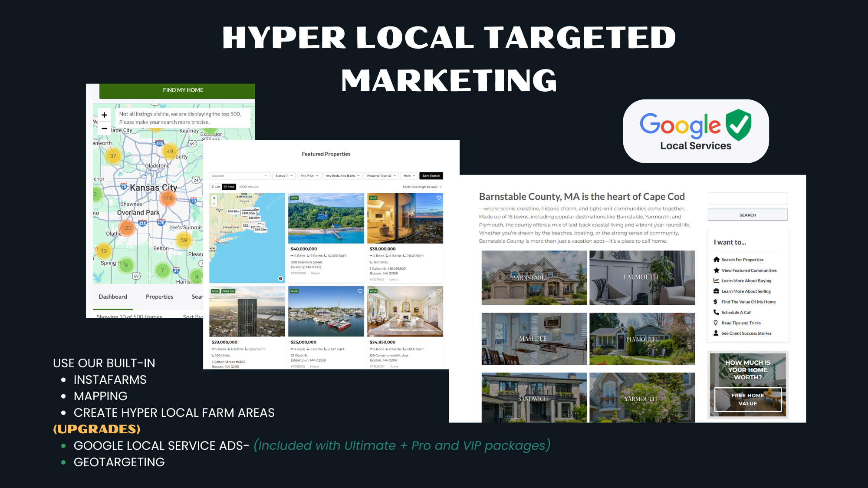
Task: Favorite the $38,000,000 listing with the heart icon
Action: coord(439,198)
